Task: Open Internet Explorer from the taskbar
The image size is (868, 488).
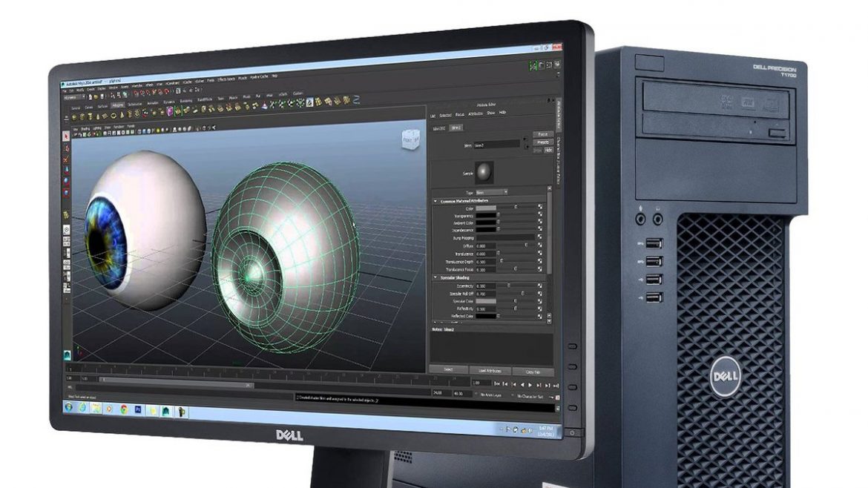Action: [x=82, y=408]
